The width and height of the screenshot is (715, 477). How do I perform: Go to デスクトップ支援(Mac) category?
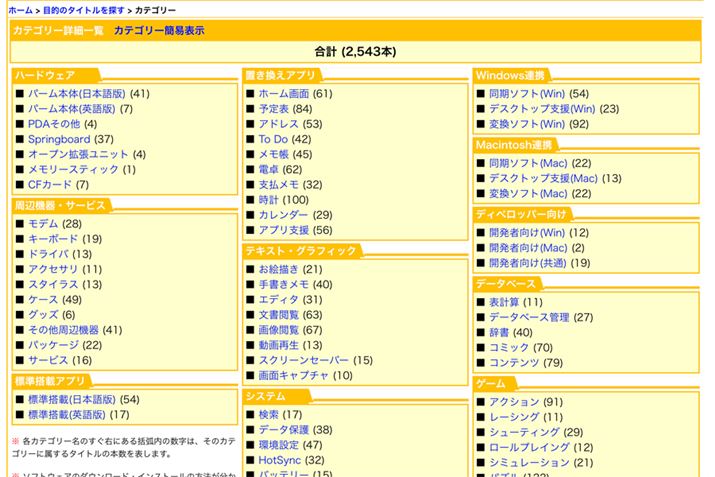[x=542, y=178]
